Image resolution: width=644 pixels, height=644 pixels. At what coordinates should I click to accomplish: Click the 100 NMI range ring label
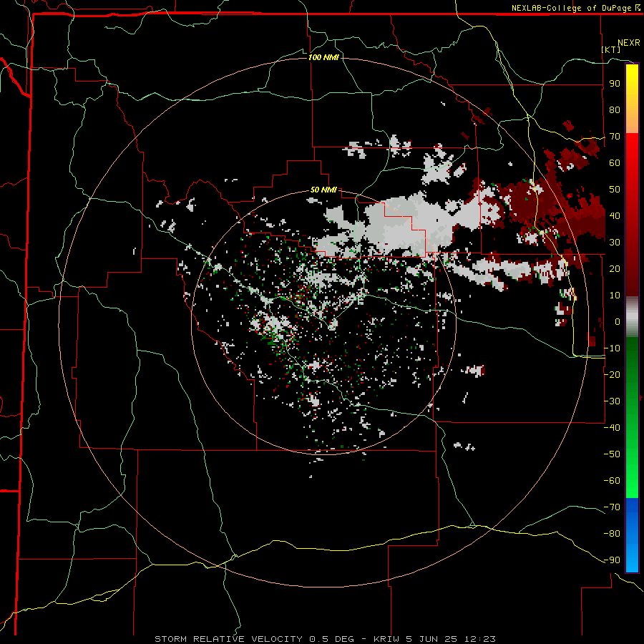pos(323,57)
